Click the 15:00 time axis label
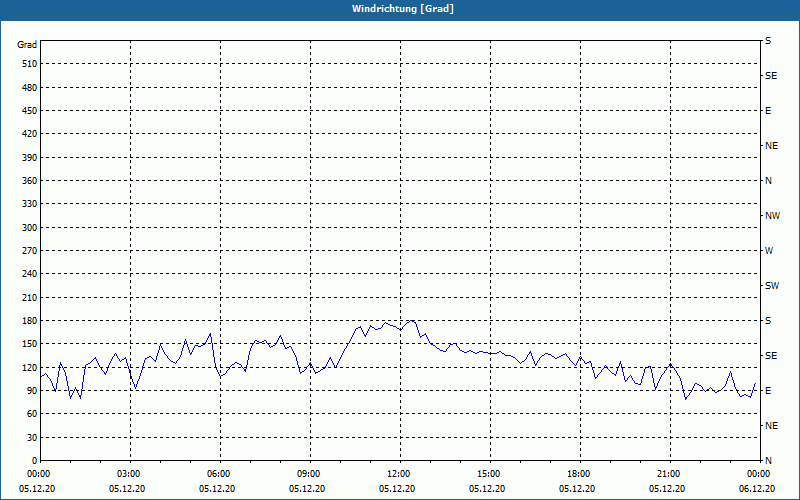 (490, 474)
